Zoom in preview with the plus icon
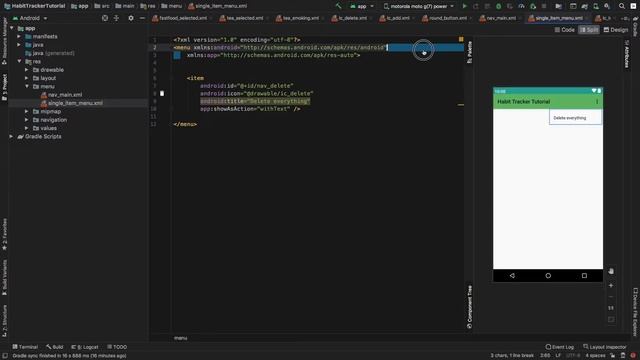Image resolution: width=640 pixels, height=360 pixels. tap(611, 285)
